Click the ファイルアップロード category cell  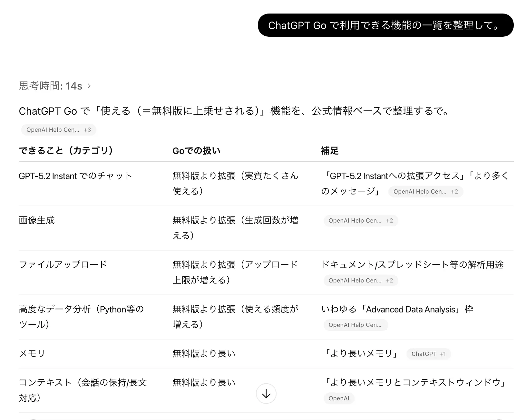point(63,265)
